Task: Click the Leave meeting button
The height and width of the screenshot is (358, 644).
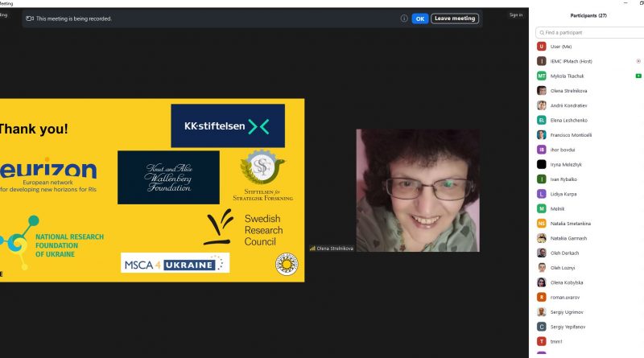Action: pos(455,19)
